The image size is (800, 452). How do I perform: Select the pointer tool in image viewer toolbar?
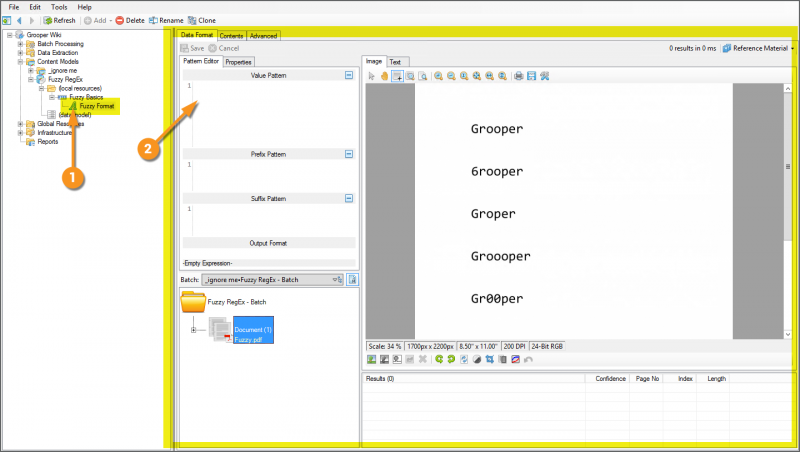click(371, 76)
